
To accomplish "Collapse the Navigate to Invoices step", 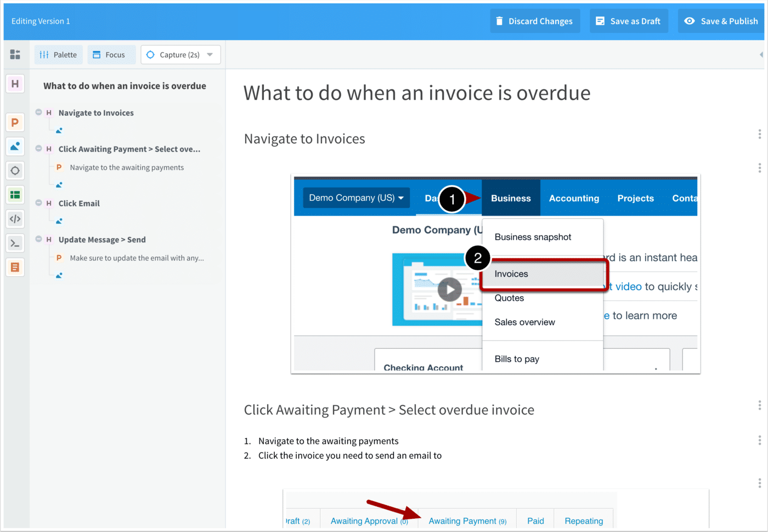I will pyautogui.click(x=37, y=112).
